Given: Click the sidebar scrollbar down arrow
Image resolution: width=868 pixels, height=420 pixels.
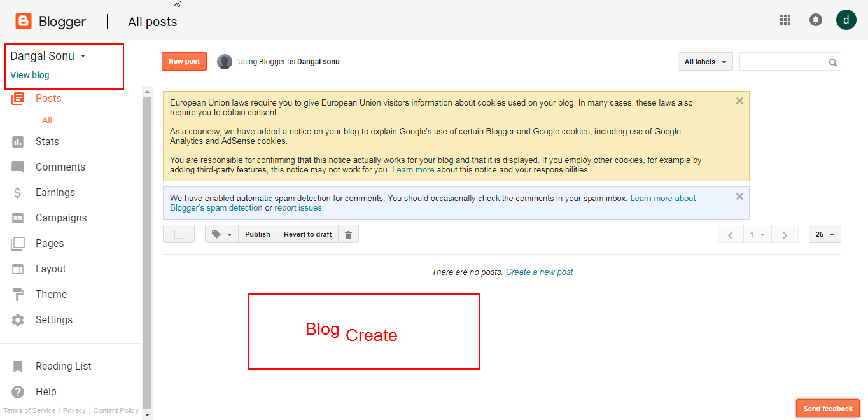Looking at the screenshot, I should coord(148,415).
